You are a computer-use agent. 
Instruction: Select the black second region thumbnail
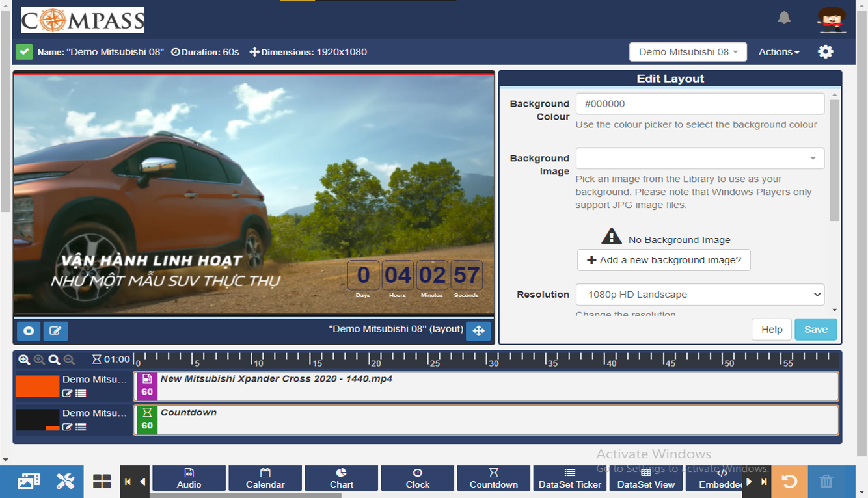point(37,420)
